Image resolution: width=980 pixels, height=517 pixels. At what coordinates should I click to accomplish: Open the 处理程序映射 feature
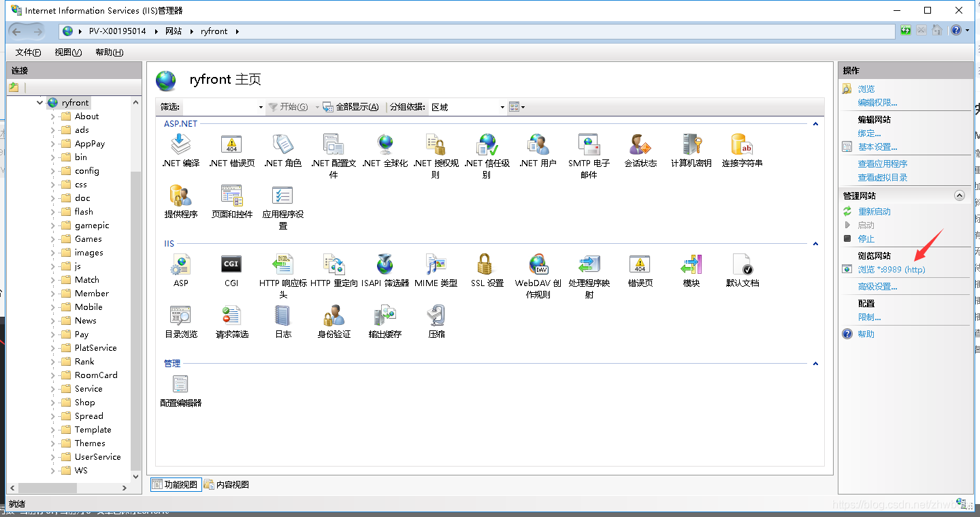pos(589,276)
